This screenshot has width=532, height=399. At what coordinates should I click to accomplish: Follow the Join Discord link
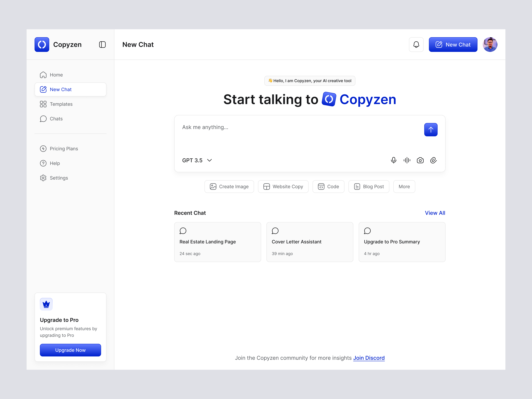(x=369, y=358)
